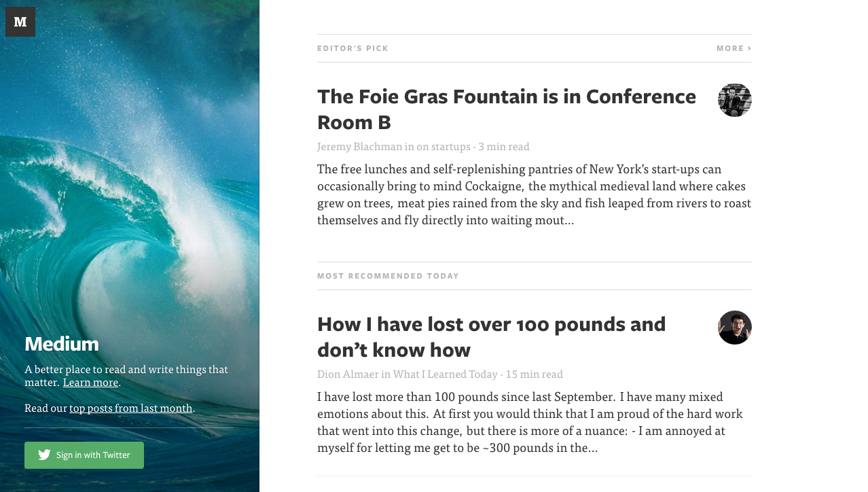This screenshot has height=492, width=868.
Task: Open the "What I Learned Today" collection
Action: tap(445, 374)
